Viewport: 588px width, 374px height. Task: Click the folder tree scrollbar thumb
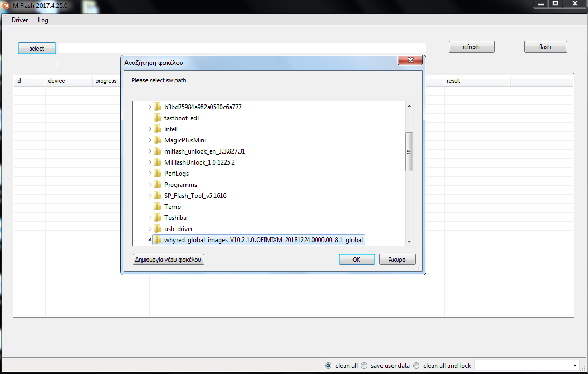point(409,152)
